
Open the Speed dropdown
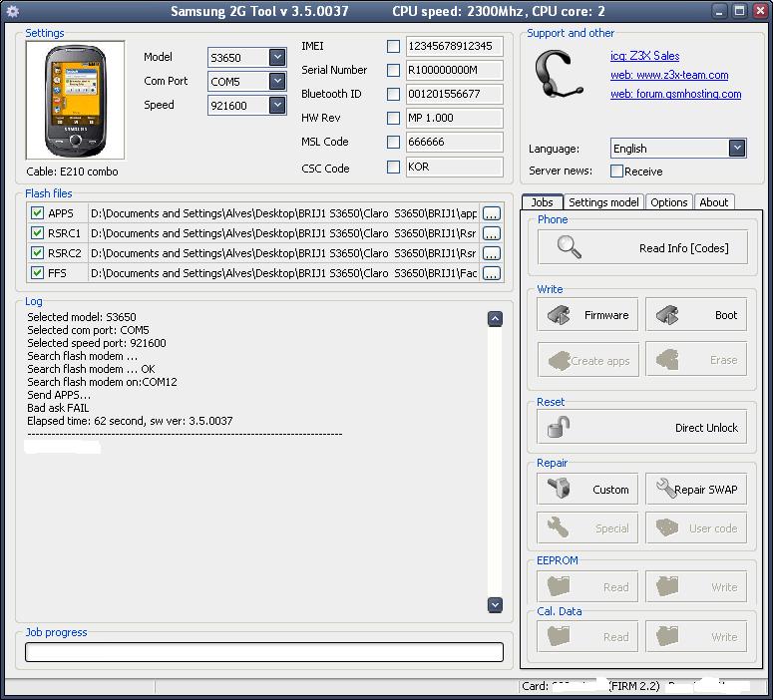(x=277, y=105)
